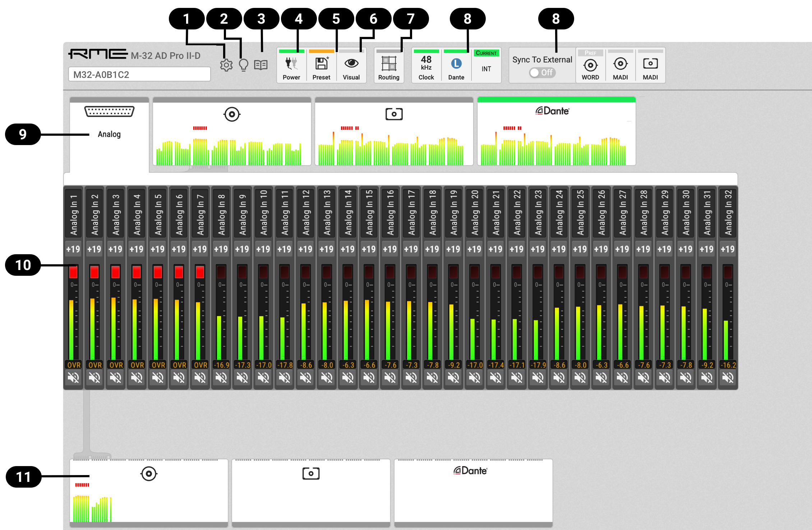Image resolution: width=812 pixels, height=530 pixels.
Task: Mute Analog In 22 channel
Action: [x=517, y=378]
